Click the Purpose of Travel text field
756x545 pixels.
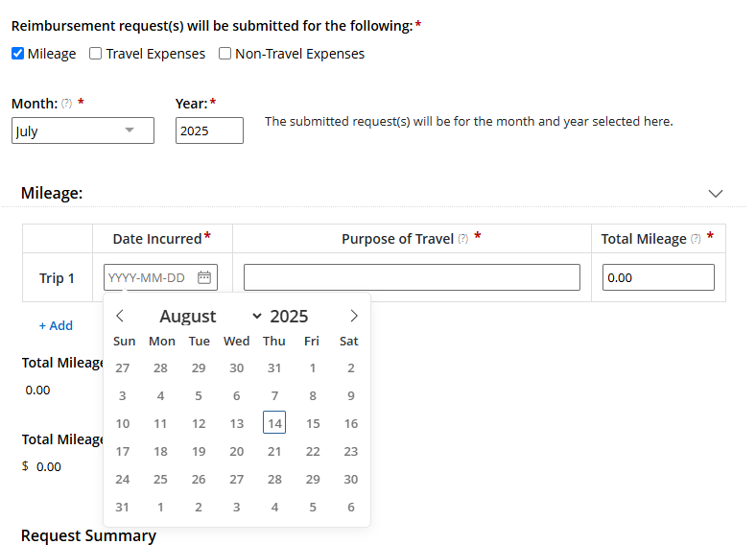point(412,277)
